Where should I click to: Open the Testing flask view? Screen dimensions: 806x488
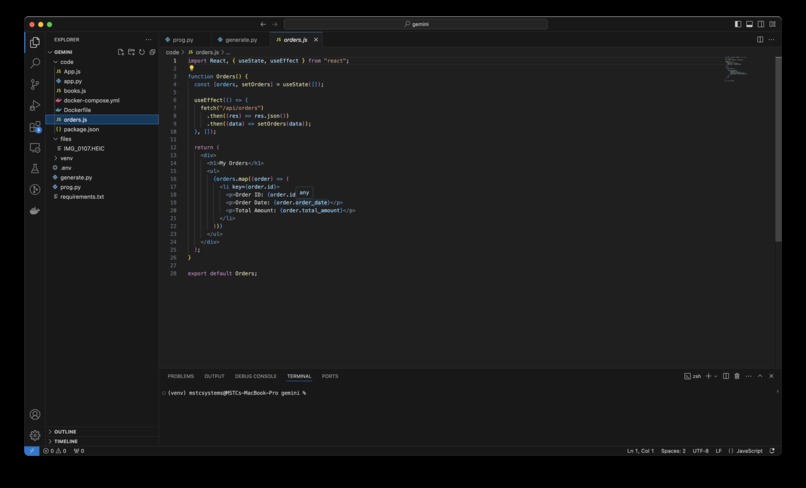point(35,169)
